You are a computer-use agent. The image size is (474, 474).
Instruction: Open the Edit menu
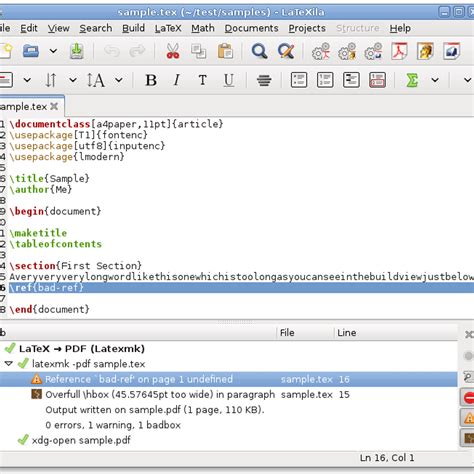pos(29,28)
